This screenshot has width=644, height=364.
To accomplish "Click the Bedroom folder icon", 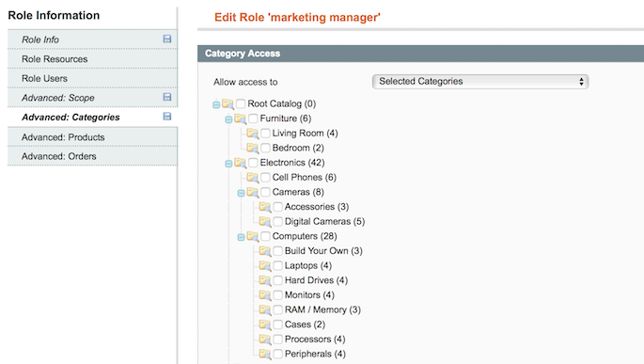I will point(253,149).
